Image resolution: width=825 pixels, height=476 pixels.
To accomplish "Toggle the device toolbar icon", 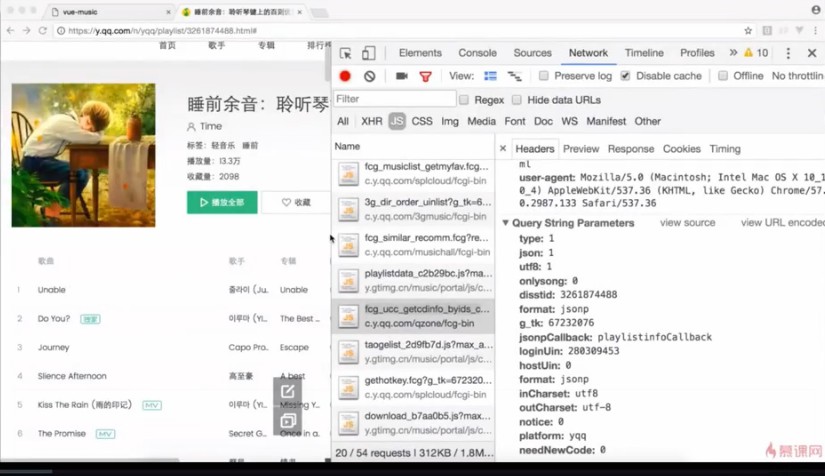I will (368, 53).
